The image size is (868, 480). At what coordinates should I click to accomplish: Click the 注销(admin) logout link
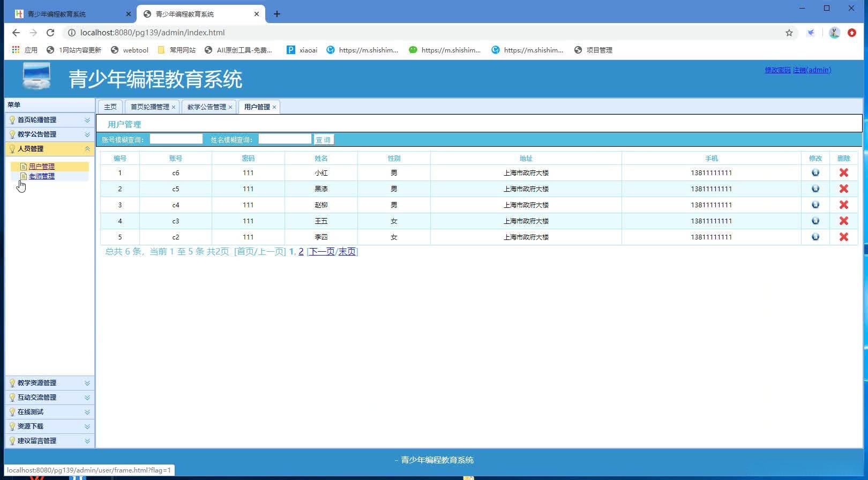(x=812, y=70)
